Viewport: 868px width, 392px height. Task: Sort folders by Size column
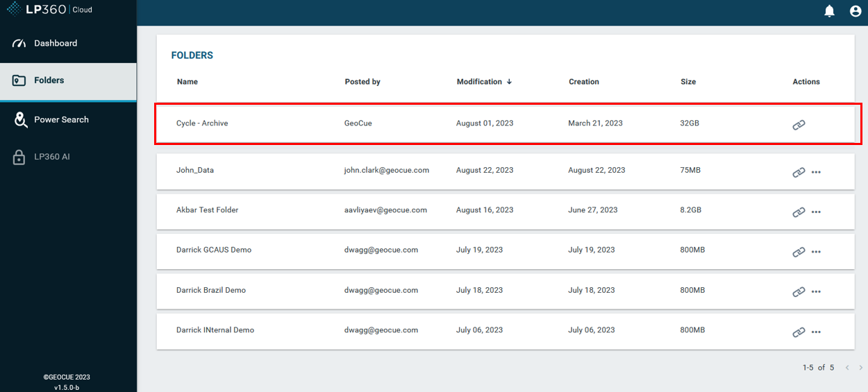click(688, 82)
